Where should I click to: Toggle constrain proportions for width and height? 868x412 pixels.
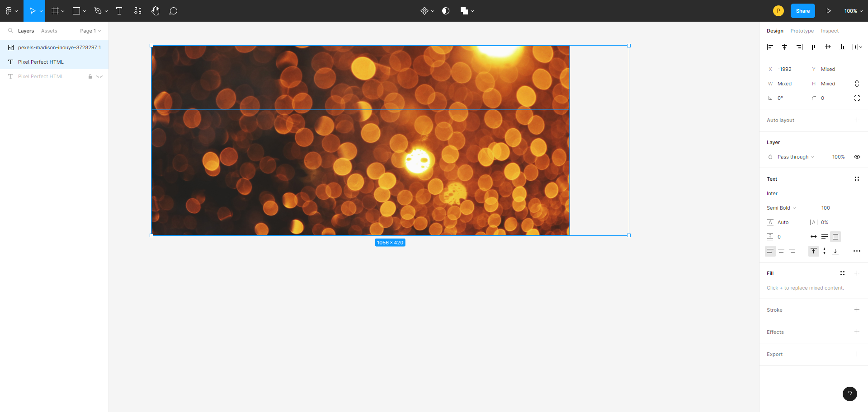click(x=858, y=84)
